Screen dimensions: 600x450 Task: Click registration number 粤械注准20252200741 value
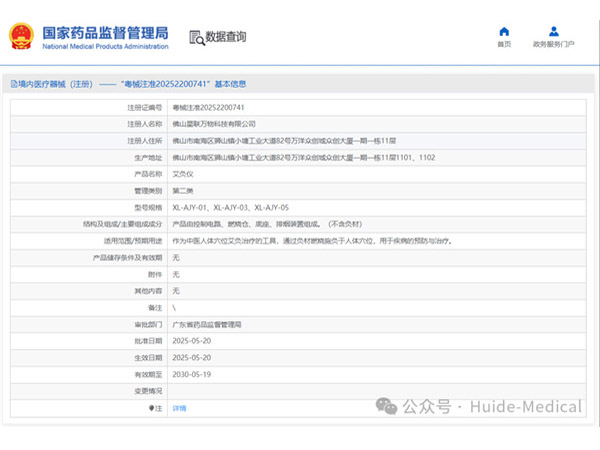coord(208,107)
